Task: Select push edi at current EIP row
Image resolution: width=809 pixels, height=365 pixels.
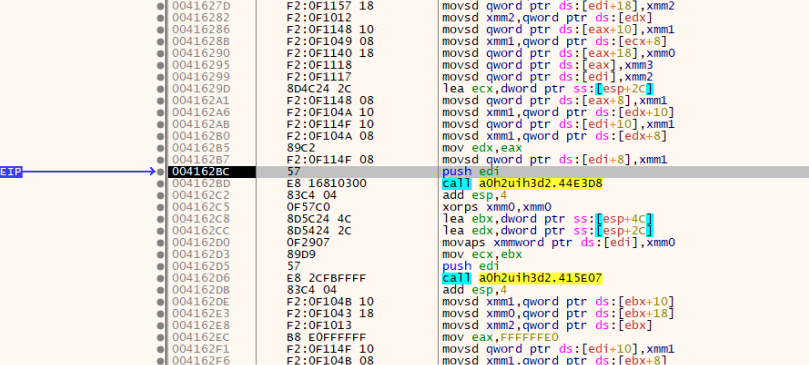Action: pos(471,172)
